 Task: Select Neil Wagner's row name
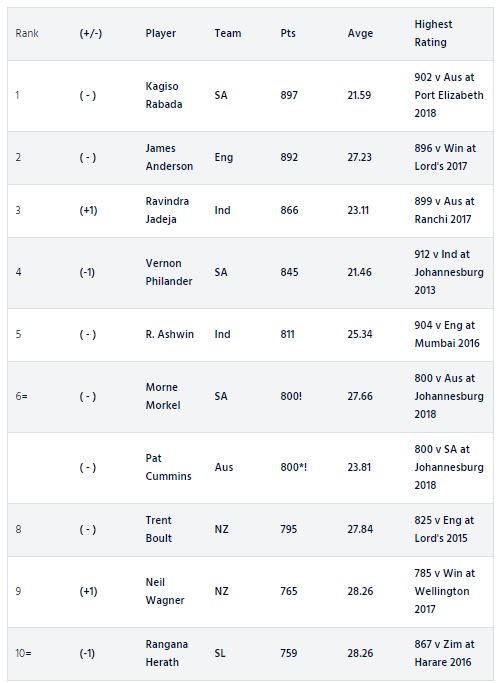coord(165,591)
